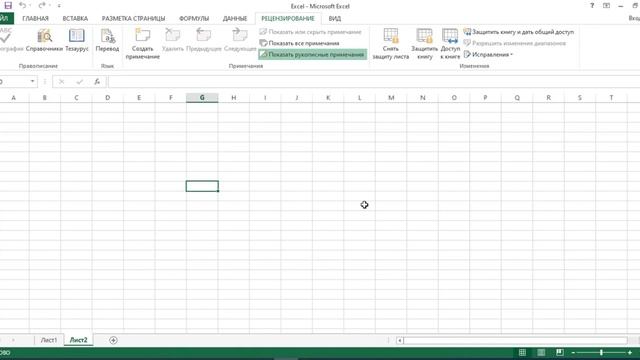Click inside the formula bar input

[x=373, y=82]
